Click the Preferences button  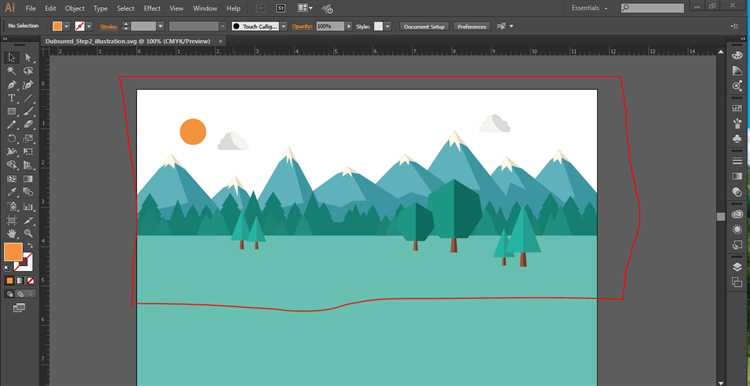(472, 26)
